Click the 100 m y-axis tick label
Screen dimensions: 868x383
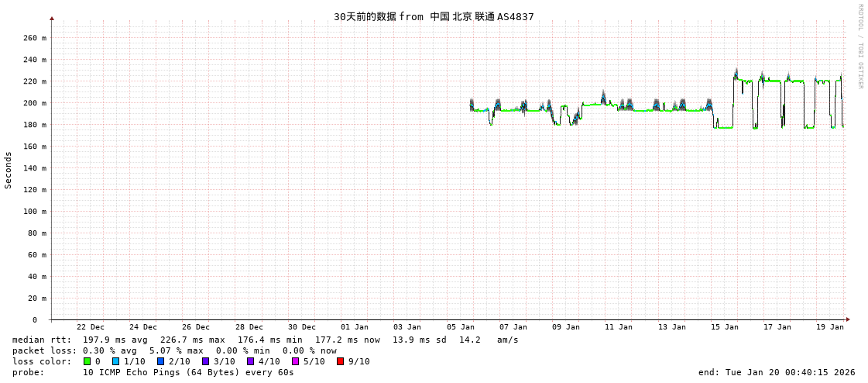point(34,212)
